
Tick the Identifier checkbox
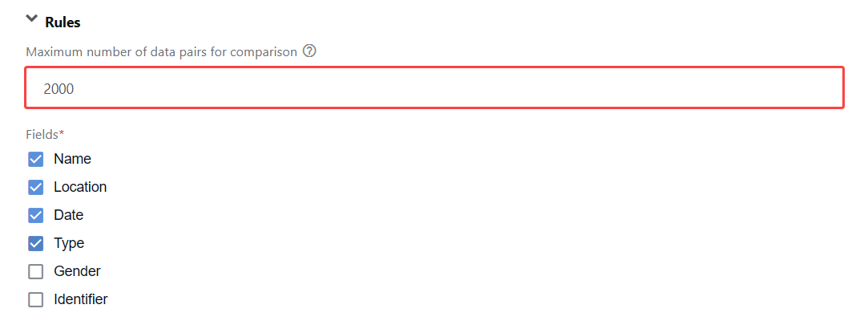35,300
